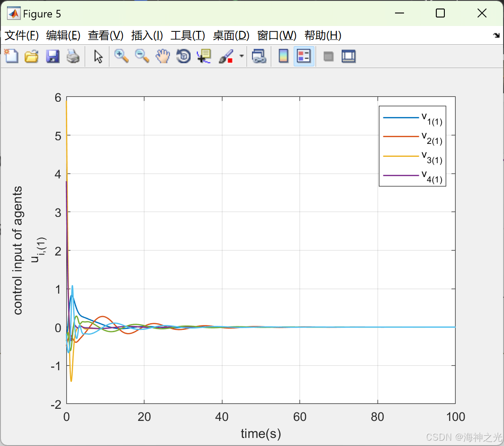The height and width of the screenshot is (446, 504).
Task: Print the figure using printer icon
Action: point(73,56)
